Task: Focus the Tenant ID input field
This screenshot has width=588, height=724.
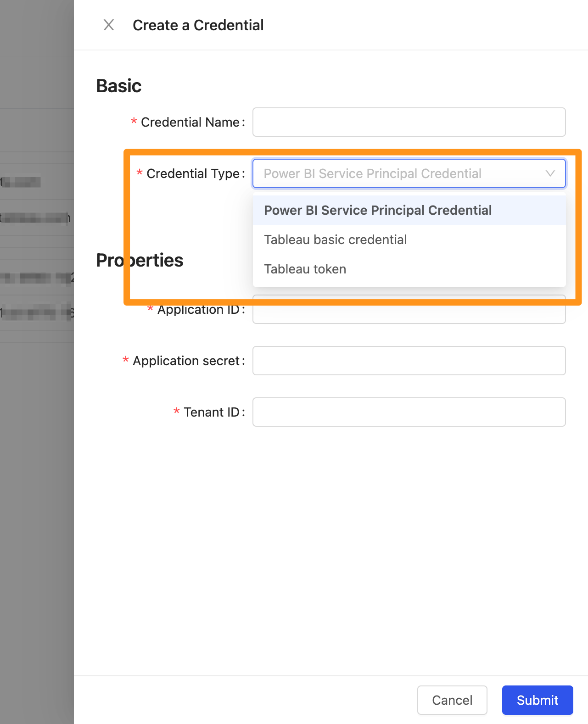Action: pos(409,412)
